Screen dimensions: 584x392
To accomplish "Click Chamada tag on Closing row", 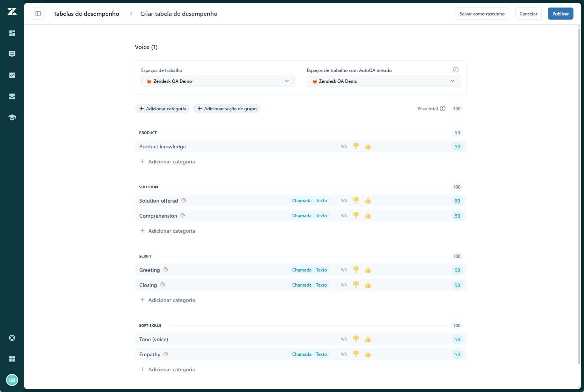I will [302, 285].
